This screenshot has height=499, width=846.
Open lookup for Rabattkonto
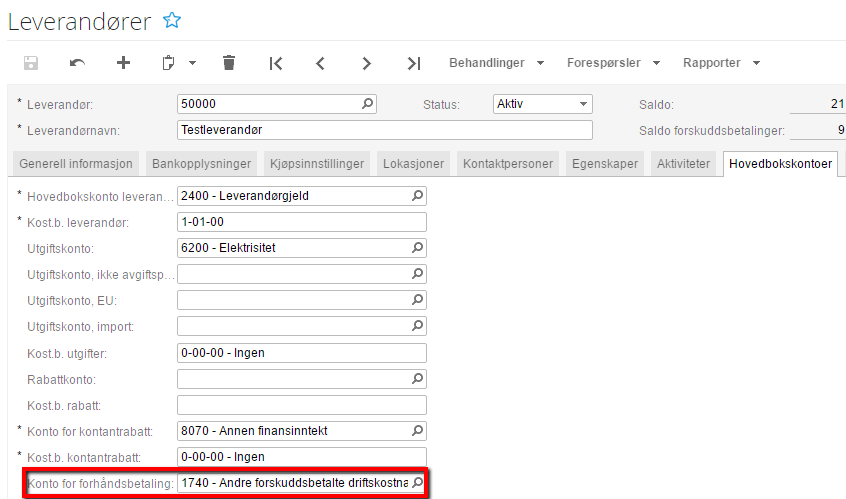pos(417,379)
